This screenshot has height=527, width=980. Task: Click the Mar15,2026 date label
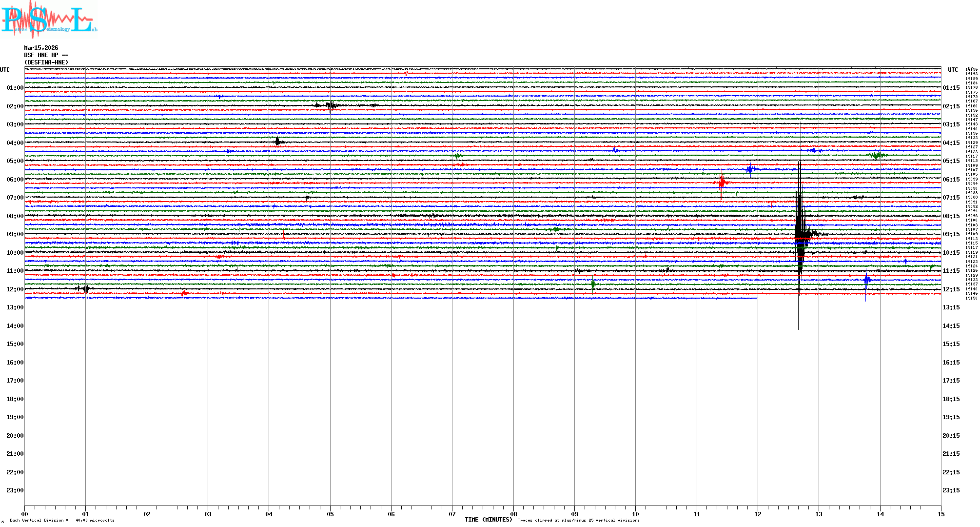coord(41,48)
